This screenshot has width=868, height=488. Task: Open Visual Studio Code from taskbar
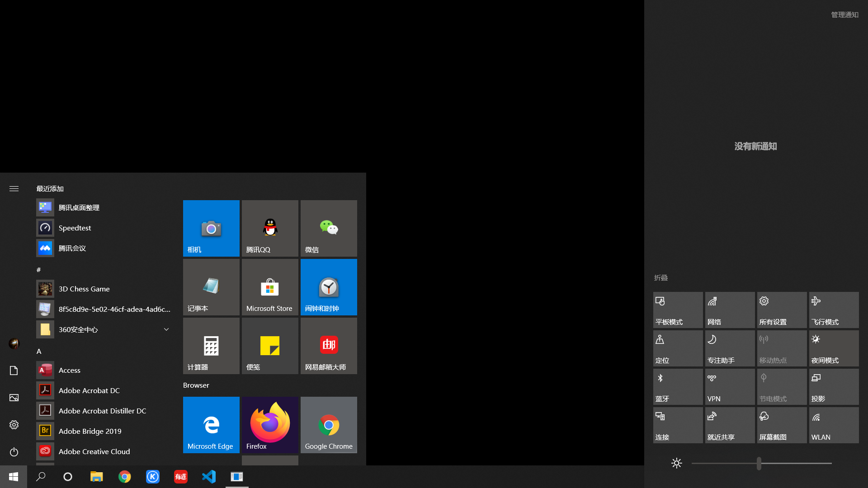209,477
